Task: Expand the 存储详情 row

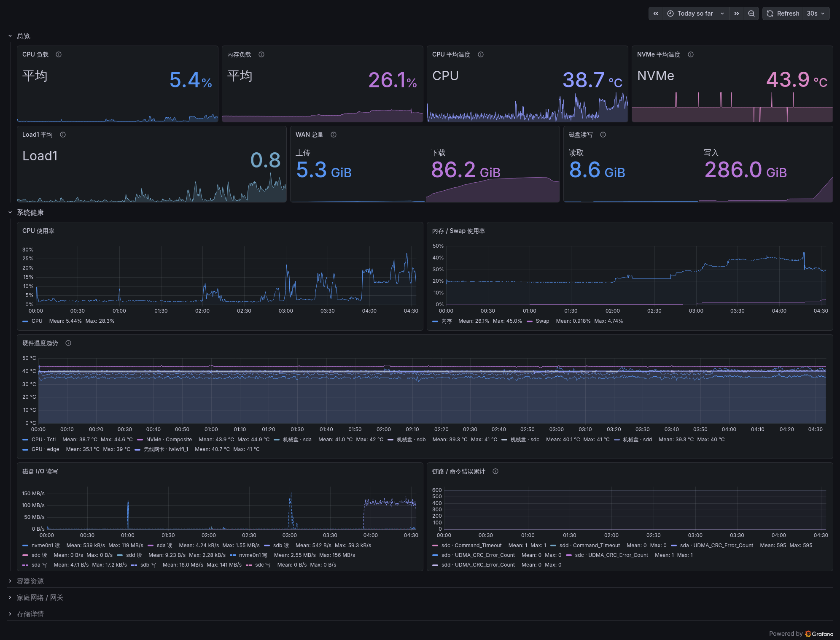Action: coord(30,614)
